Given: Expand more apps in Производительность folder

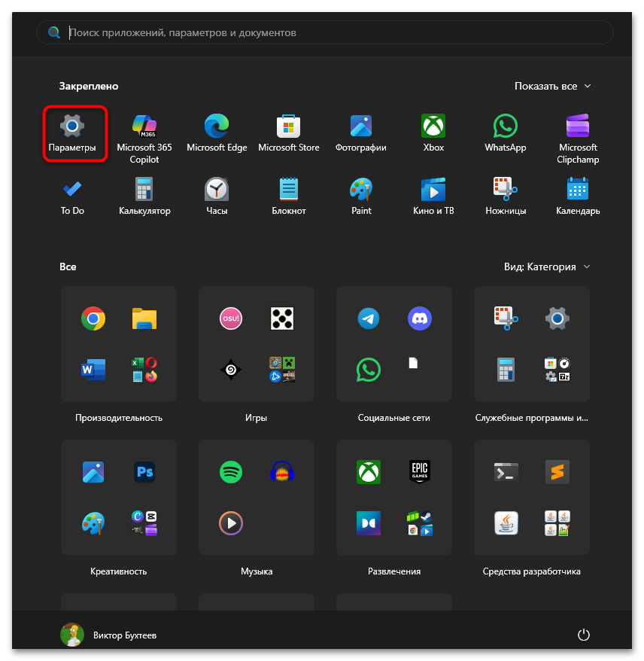Looking at the screenshot, I should (x=144, y=370).
